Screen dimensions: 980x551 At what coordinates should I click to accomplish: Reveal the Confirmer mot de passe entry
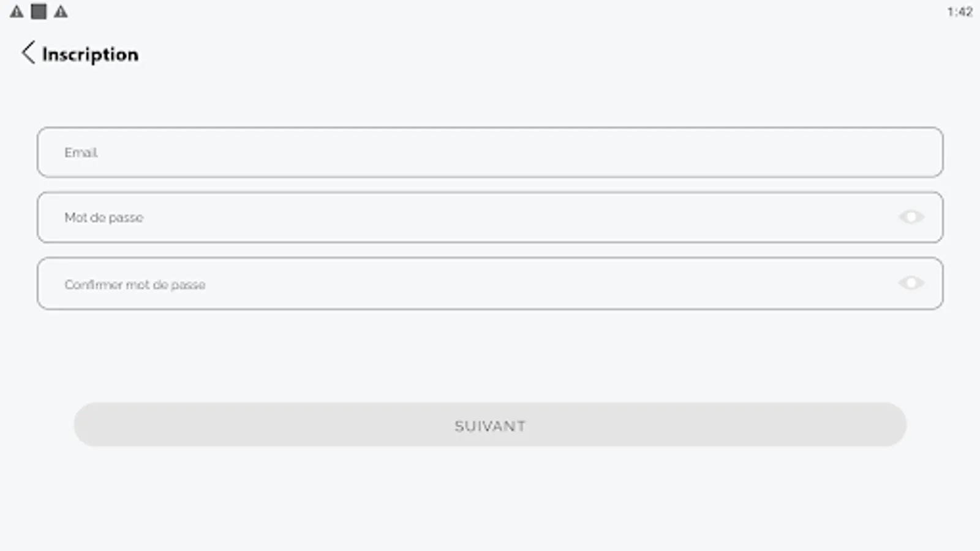[x=911, y=283]
